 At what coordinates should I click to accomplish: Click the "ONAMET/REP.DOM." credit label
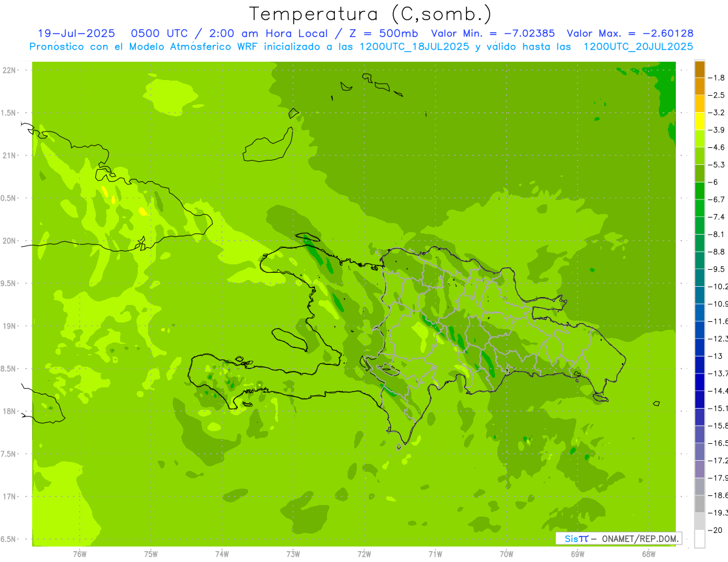pos(640,538)
